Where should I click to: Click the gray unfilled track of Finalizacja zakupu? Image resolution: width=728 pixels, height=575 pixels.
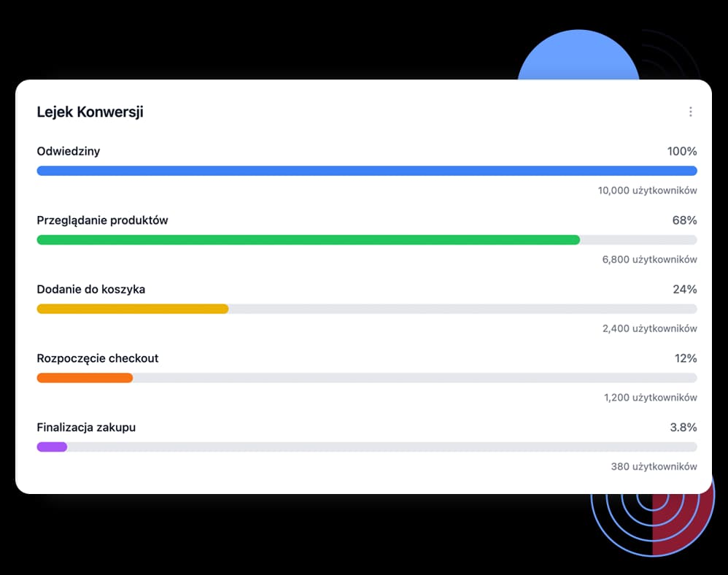coord(382,447)
